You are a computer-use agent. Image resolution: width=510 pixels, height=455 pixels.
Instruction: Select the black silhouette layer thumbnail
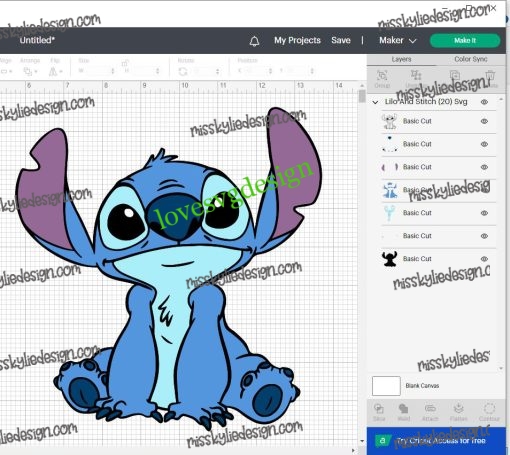[389, 259]
